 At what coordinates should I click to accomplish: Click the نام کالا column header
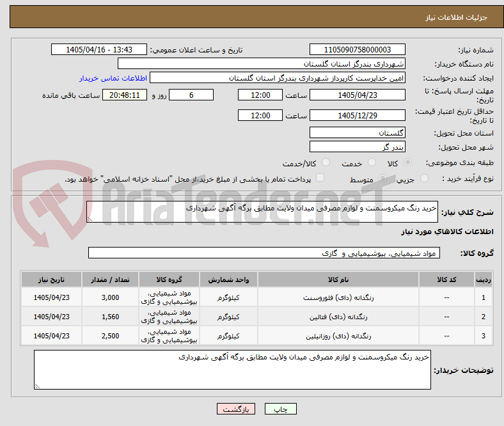(x=338, y=280)
